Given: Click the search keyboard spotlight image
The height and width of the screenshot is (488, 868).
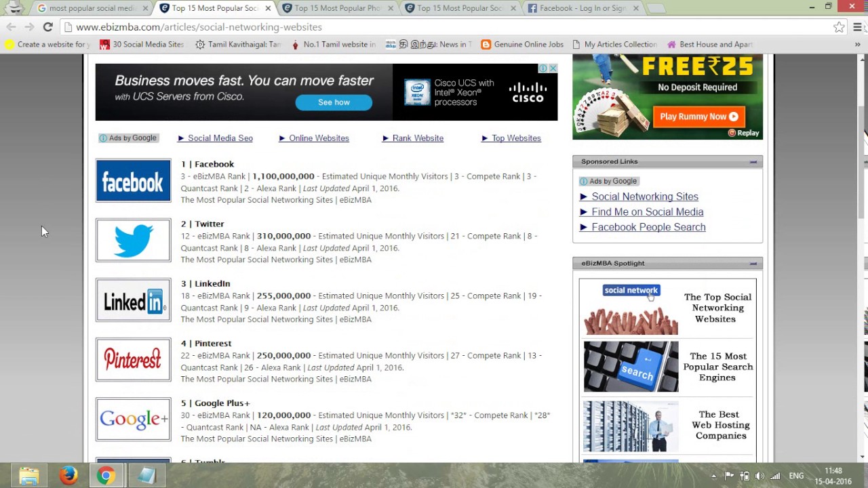Looking at the screenshot, I should tap(631, 367).
